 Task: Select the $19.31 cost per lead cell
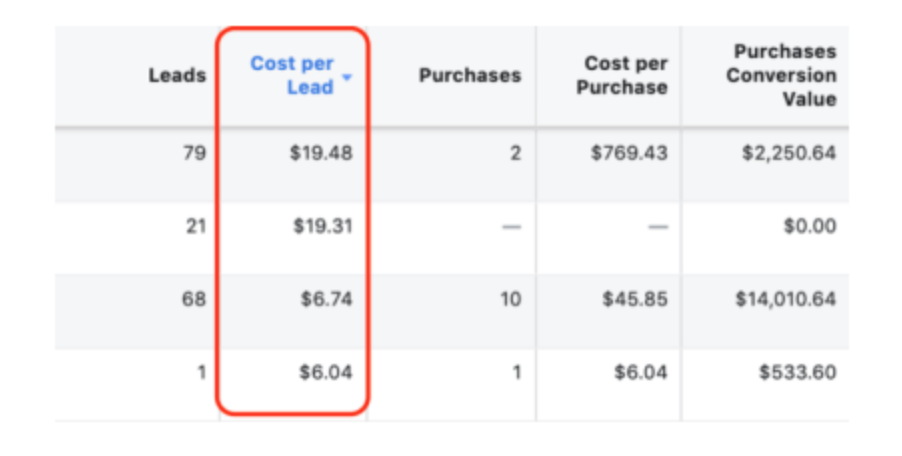click(x=322, y=227)
